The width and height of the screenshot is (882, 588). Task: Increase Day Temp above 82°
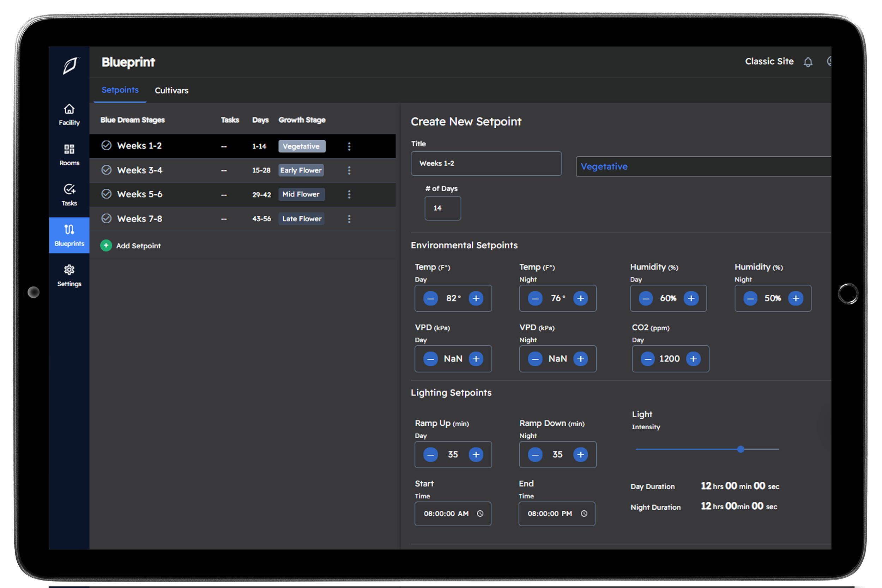(x=476, y=298)
